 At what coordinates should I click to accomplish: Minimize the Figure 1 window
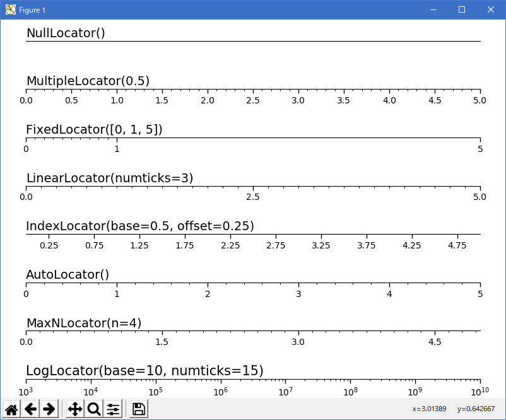pos(433,9)
